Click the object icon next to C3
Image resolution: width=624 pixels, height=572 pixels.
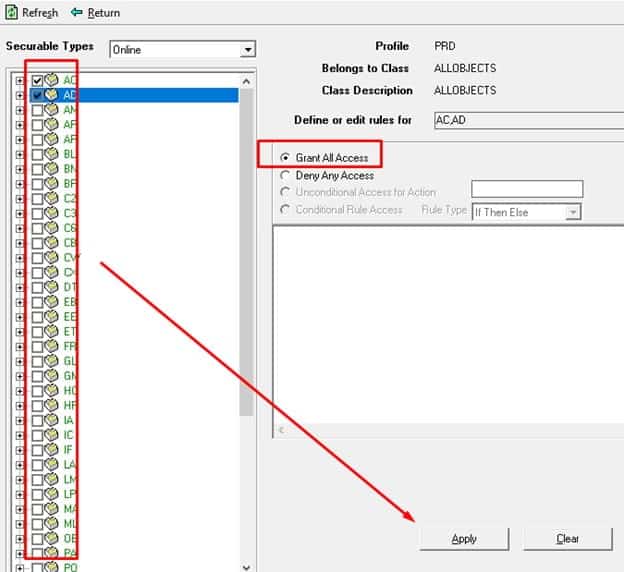[x=51, y=213]
